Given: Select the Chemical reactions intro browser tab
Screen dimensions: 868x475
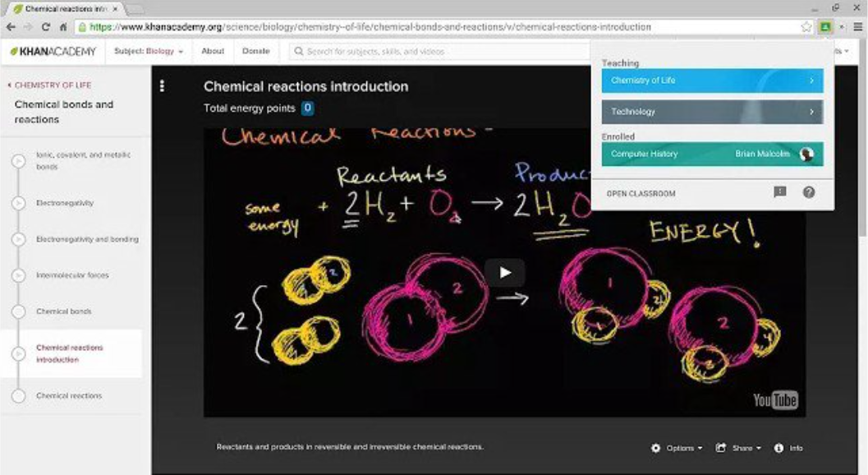Looking at the screenshot, I should 67,9.
